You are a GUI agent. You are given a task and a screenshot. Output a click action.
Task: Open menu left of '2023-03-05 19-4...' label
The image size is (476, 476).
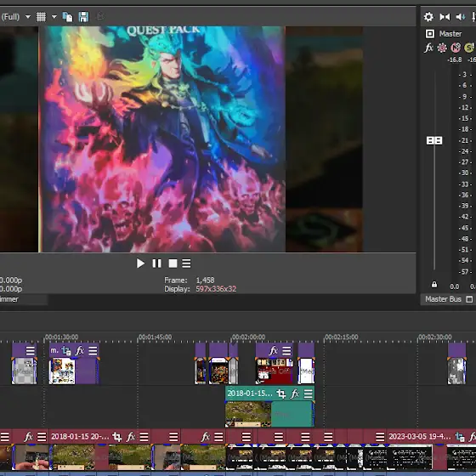[x=380, y=437]
